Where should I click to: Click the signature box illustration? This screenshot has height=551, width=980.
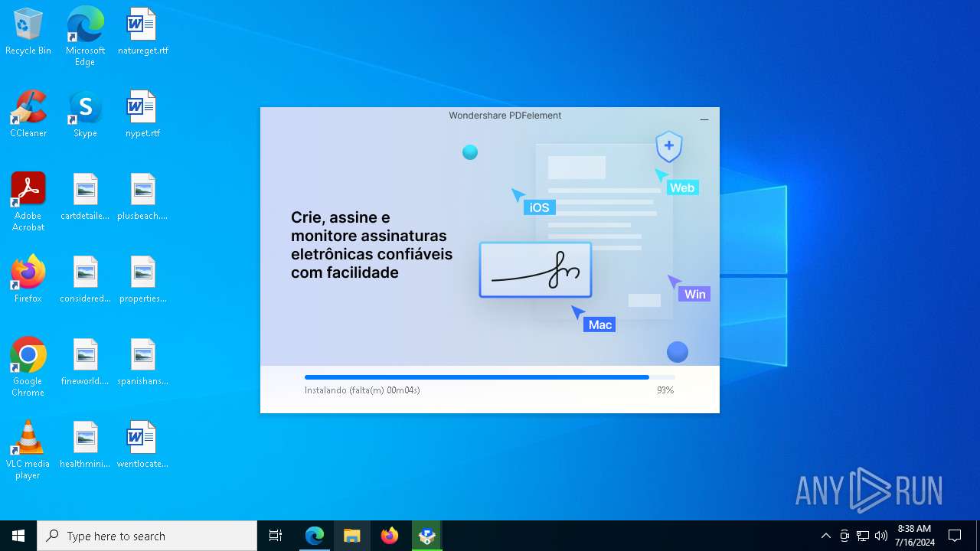535,269
